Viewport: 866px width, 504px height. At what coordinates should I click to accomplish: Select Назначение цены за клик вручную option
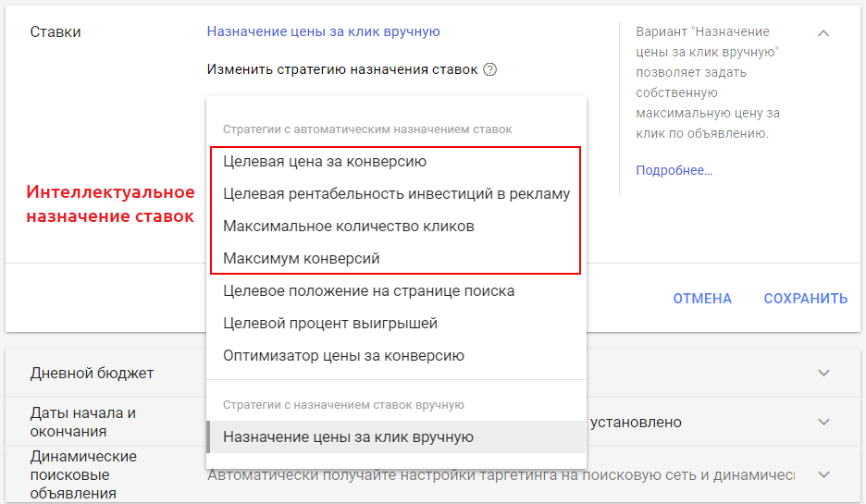coord(348,436)
